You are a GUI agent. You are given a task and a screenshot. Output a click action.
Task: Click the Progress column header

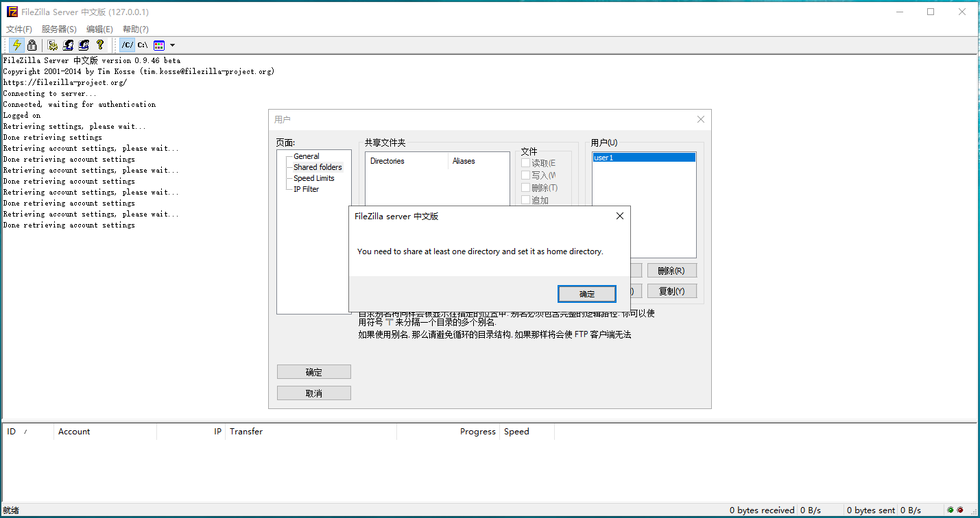(448, 432)
